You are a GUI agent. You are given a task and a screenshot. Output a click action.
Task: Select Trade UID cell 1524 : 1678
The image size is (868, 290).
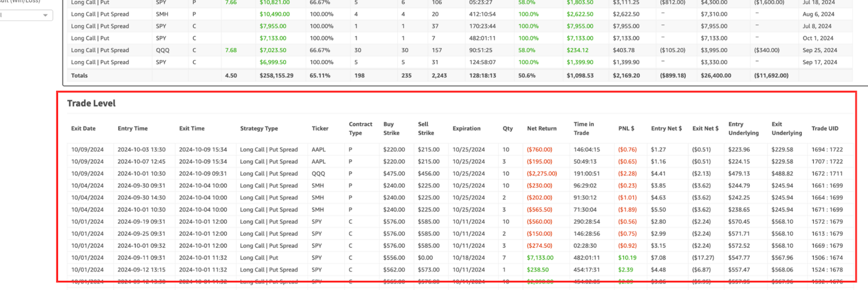click(827, 269)
